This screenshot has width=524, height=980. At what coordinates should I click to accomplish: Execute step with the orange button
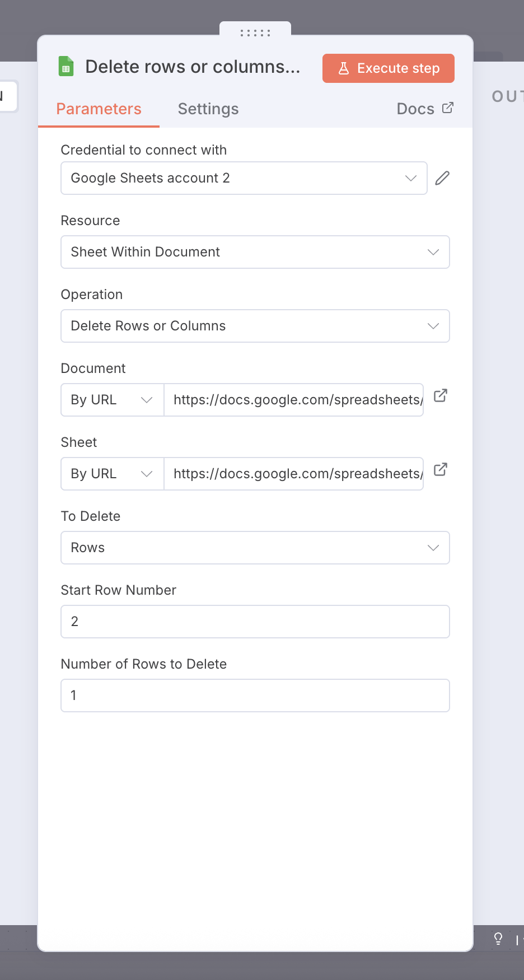(x=389, y=68)
